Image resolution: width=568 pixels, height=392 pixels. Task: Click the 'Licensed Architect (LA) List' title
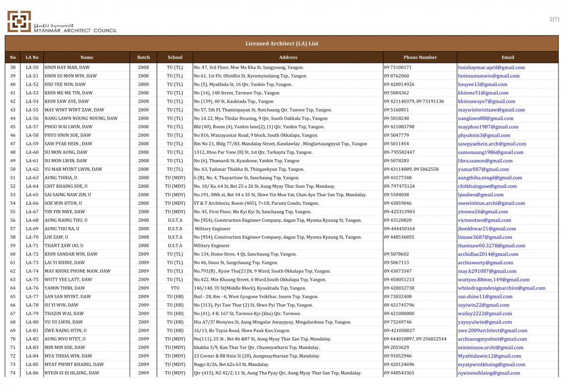pos(282,44)
